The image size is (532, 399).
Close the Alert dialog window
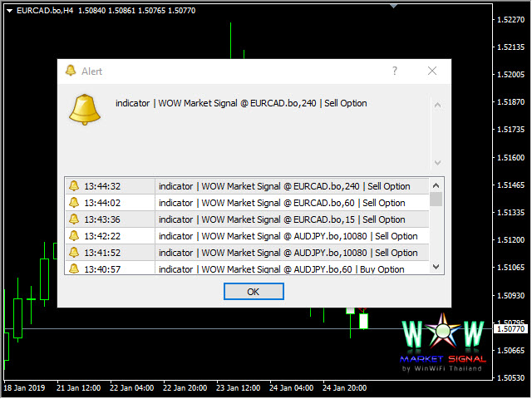coord(432,71)
